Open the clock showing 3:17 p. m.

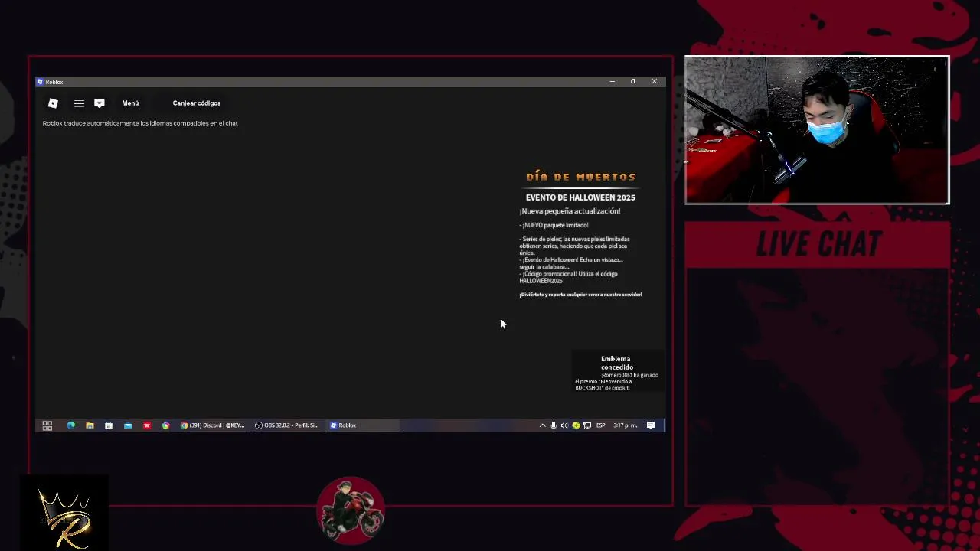coord(626,425)
